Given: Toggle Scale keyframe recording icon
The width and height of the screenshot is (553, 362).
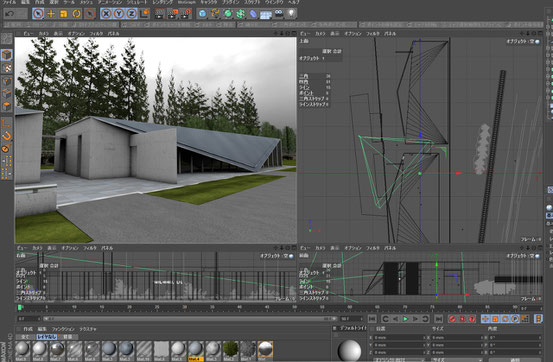Looking at the screenshot, I should tap(495, 319).
